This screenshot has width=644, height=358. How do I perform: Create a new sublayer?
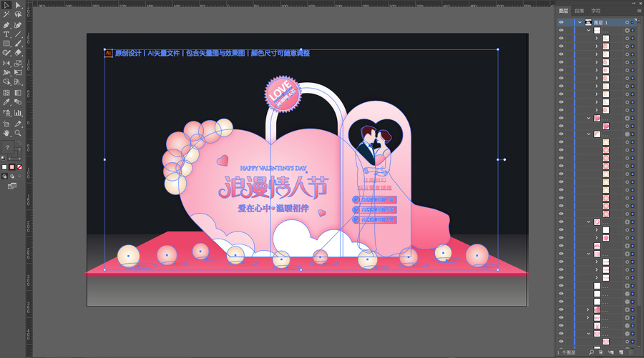[611, 352]
